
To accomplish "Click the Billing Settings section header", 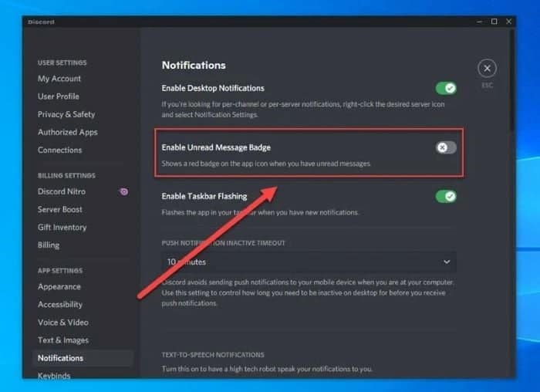I will [x=66, y=176].
